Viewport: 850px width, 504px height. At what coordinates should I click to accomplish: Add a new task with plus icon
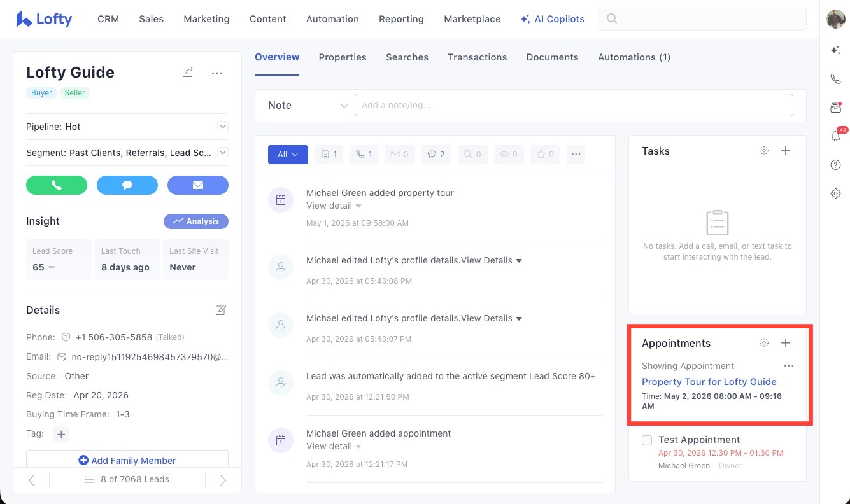click(x=786, y=151)
